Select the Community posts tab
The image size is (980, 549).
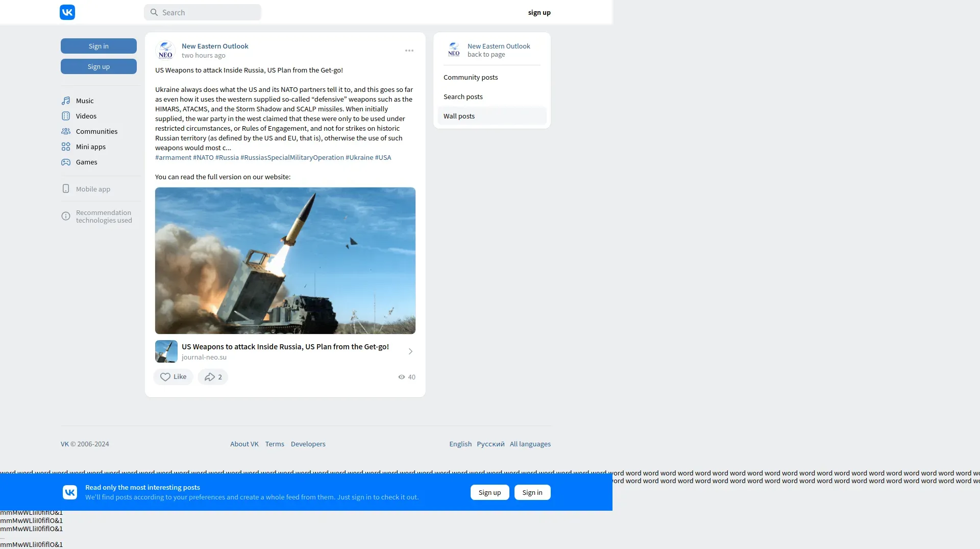tap(492, 77)
